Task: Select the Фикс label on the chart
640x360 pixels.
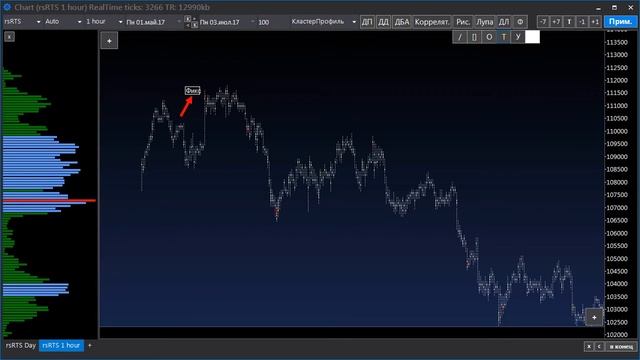Action: point(193,91)
